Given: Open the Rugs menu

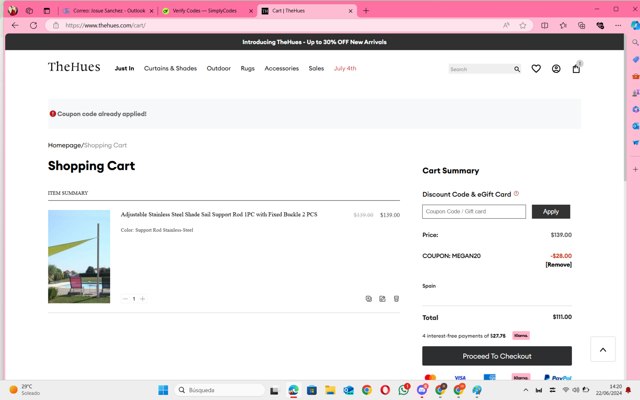Looking at the screenshot, I should click(x=247, y=68).
